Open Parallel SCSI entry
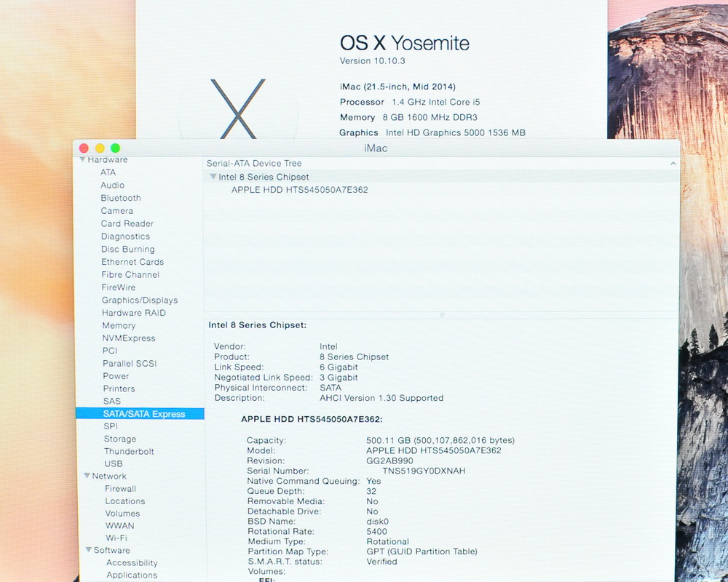 click(x=130, y=364)
